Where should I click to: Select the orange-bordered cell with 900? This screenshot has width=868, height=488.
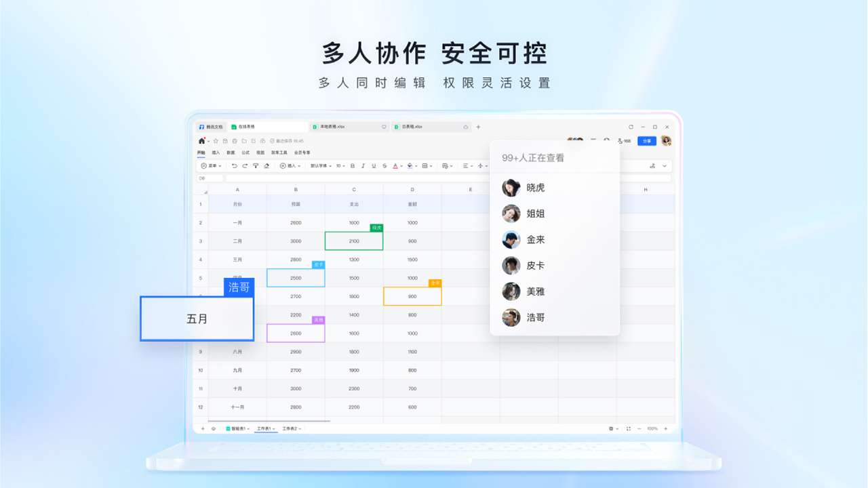pos(412,296)
